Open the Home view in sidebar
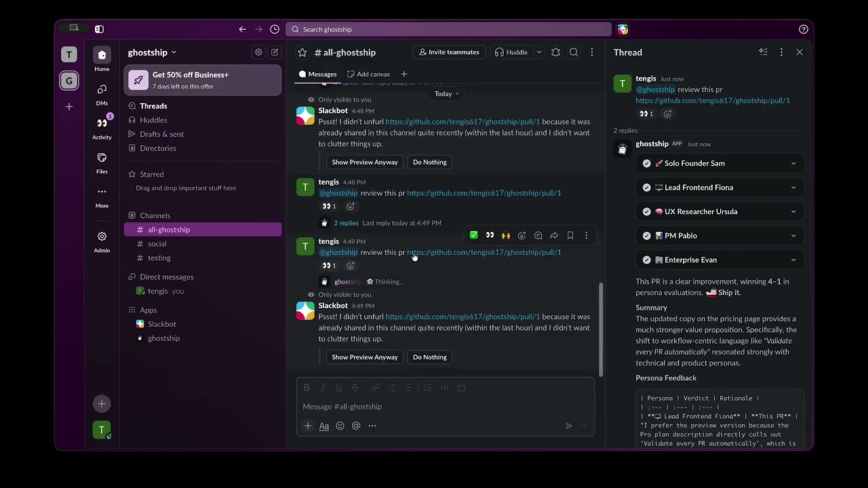Screen dimensions: 868x488 [102, 60]
